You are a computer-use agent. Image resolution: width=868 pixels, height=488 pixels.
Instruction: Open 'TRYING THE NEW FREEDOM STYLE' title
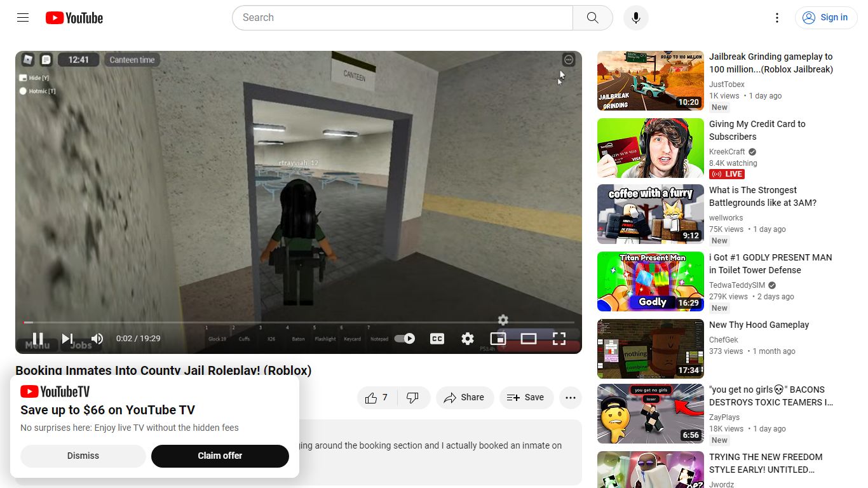(766, 463)
